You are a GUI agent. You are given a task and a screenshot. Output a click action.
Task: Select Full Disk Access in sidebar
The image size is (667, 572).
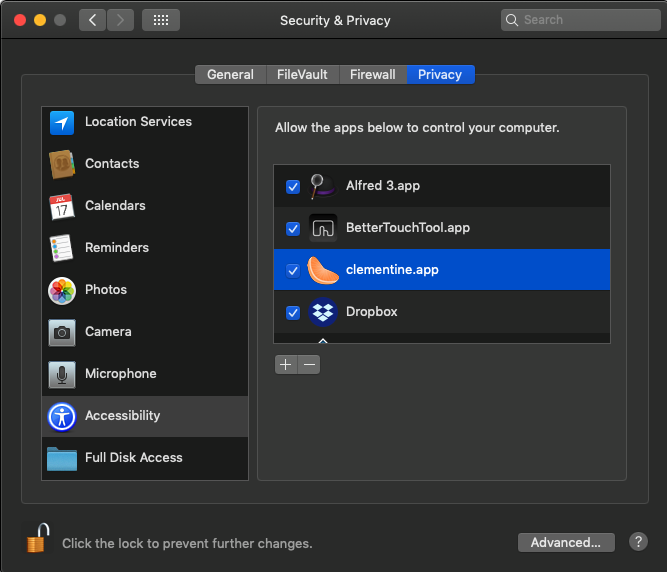pos(133,458)
